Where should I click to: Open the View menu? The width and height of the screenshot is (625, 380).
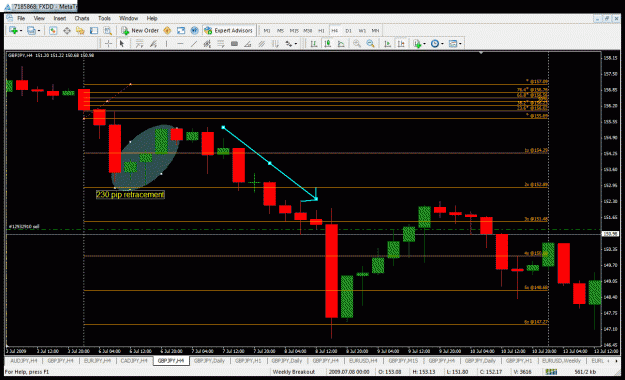39,18
